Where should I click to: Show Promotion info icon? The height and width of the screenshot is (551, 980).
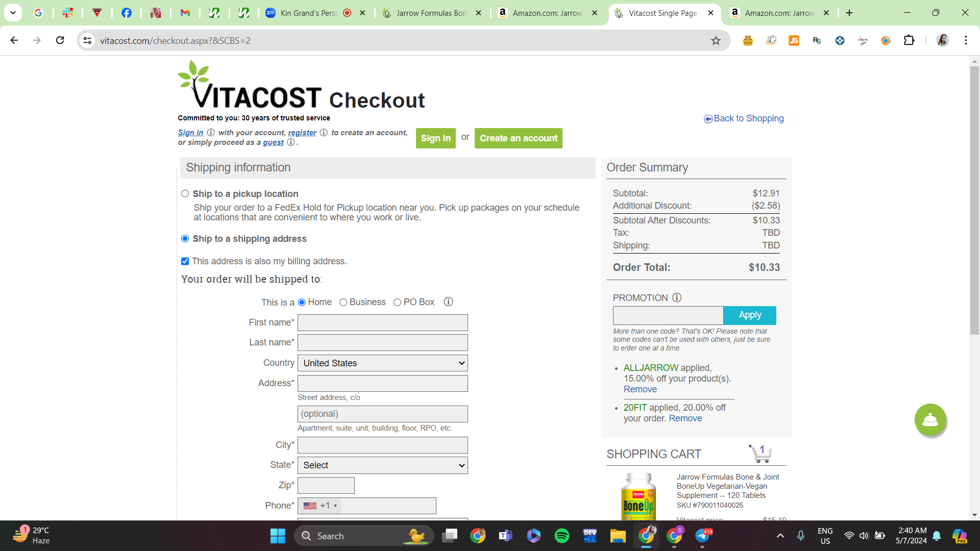[677, 297]
